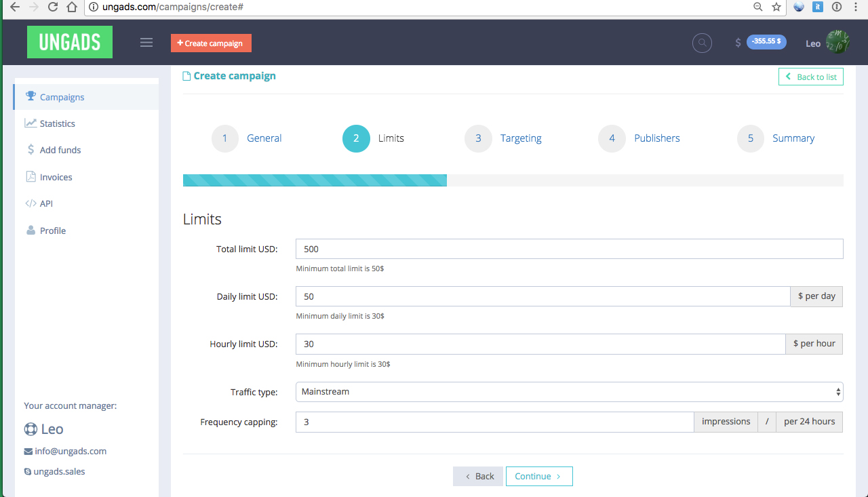Click the Leo username in header
The height and width of the screenshot is (497, 868).
(x=813, y=43)
